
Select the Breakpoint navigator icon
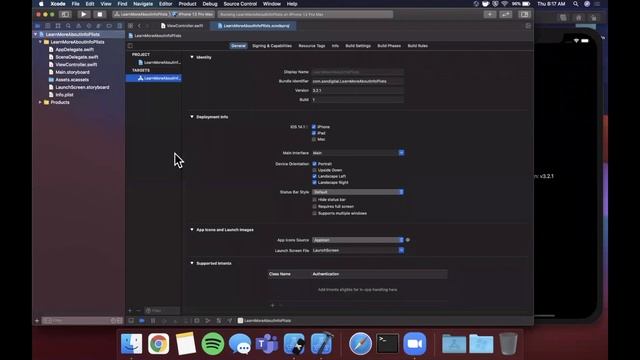tap(109, 26)
